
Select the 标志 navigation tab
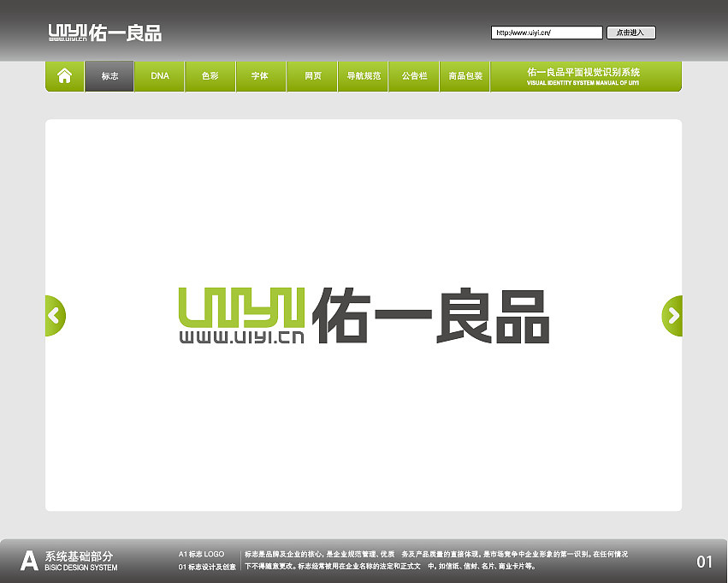[109, 76]
